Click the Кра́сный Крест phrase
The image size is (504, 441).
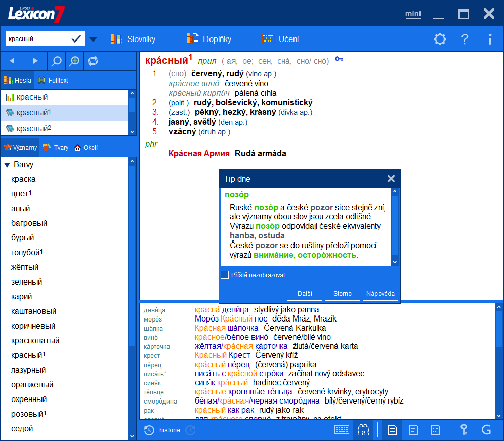click(x=222, y=355)
